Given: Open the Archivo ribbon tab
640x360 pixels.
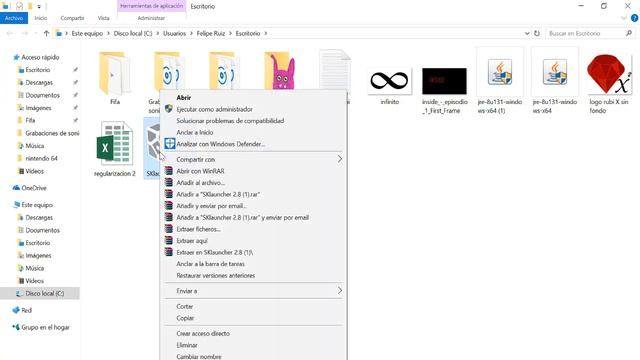Looking at the screenshot, I should coord(14,18).
